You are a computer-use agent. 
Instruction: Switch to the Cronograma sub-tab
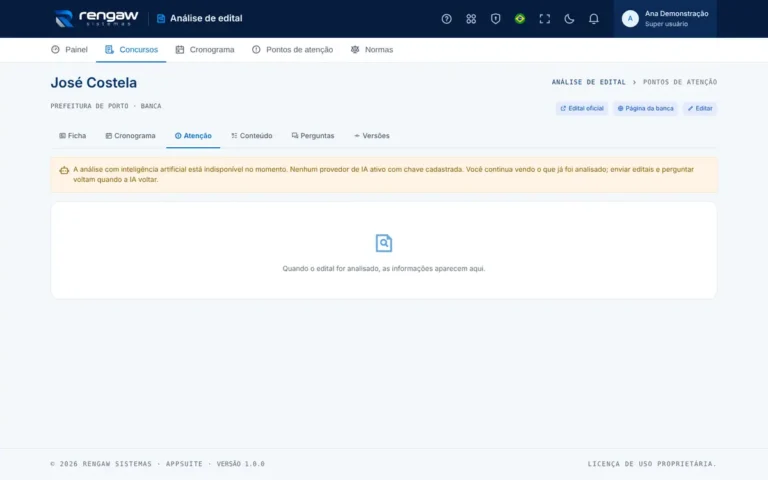point(130,136)
